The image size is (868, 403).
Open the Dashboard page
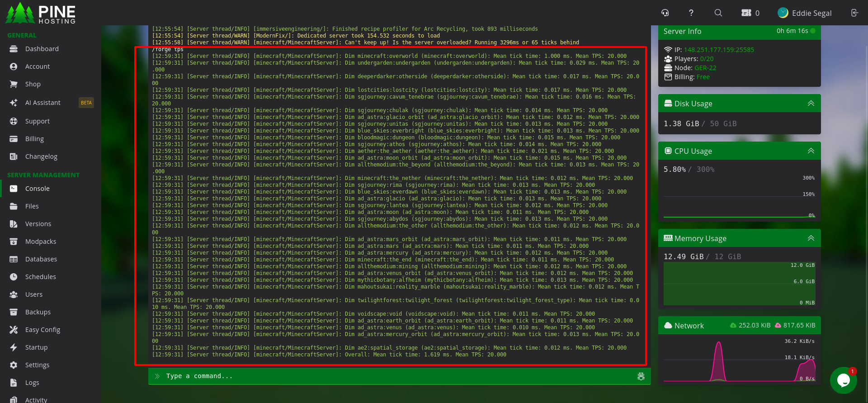tap(42, 49)
